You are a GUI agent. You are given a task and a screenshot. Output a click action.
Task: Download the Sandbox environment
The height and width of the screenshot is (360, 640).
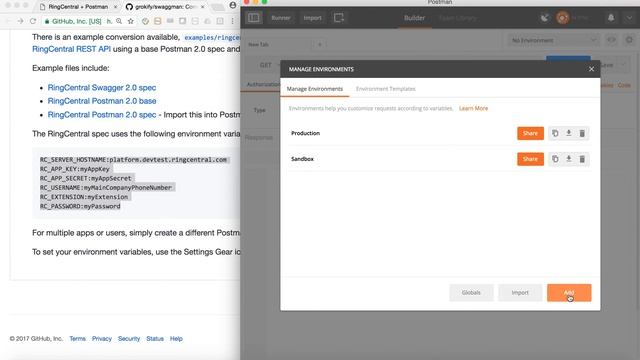tap(569, 159)
